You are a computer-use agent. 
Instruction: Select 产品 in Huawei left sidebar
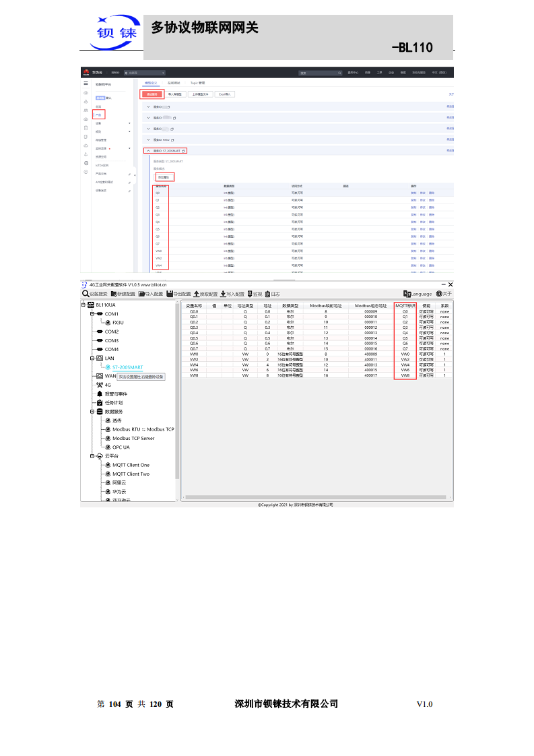coord(98,115)
